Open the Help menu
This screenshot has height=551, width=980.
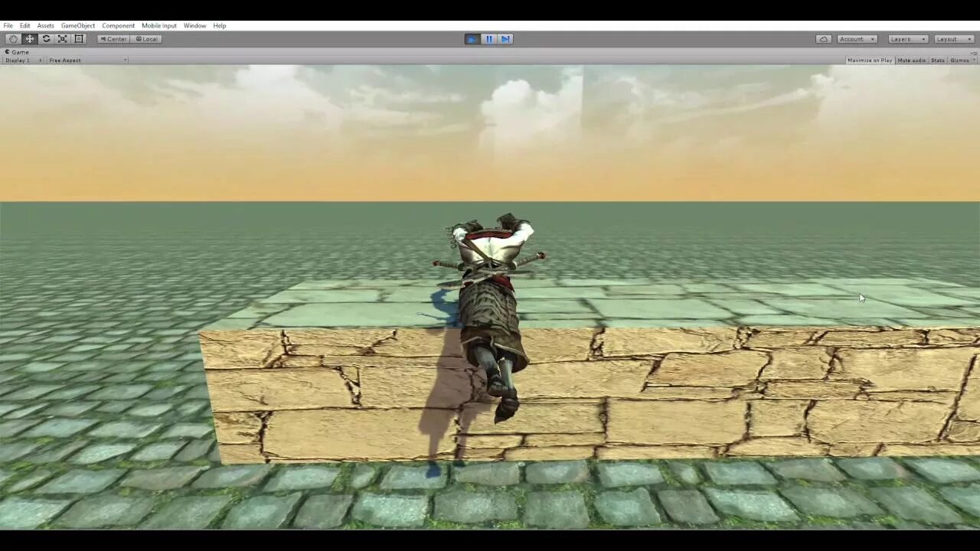[x=220, y=25]
